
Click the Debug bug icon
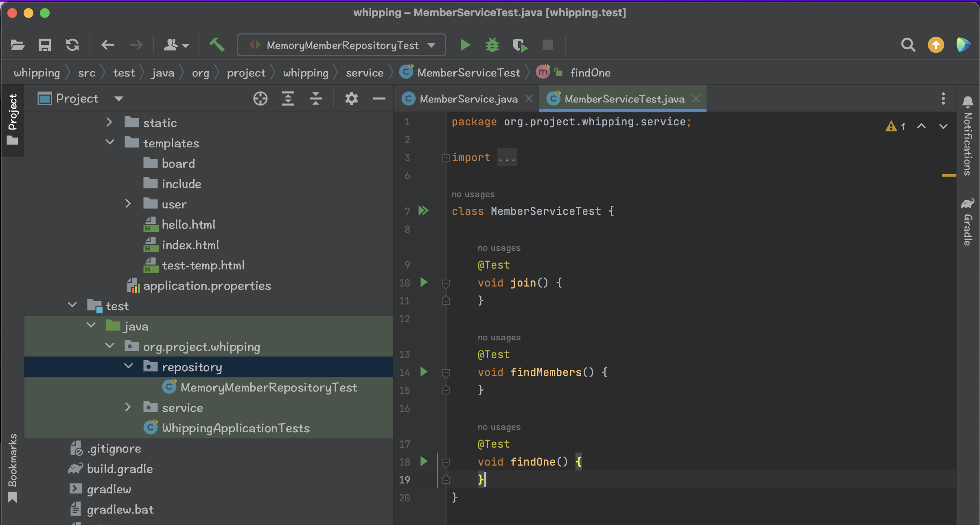coord(492,45)
